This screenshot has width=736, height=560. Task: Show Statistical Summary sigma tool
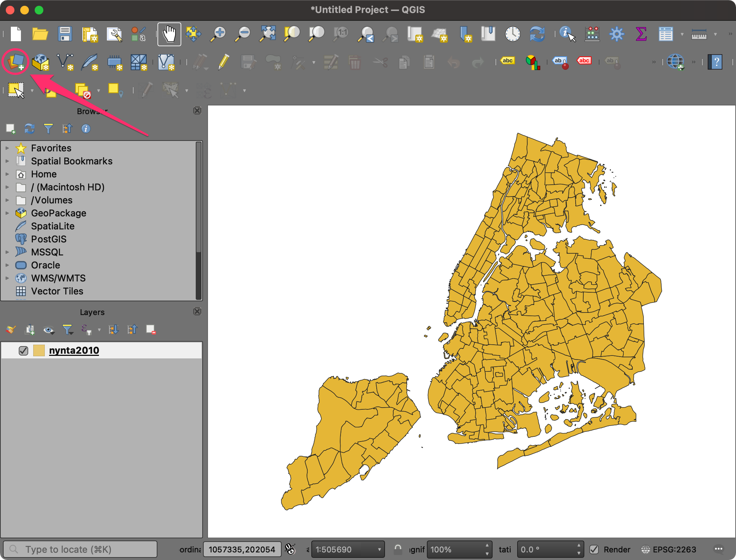click(x=641, y=34)
